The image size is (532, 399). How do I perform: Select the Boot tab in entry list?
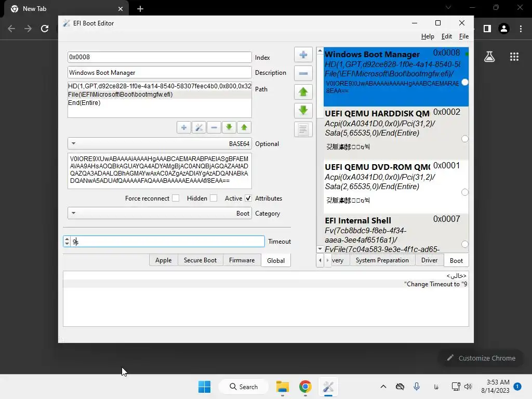coord(456,261)
